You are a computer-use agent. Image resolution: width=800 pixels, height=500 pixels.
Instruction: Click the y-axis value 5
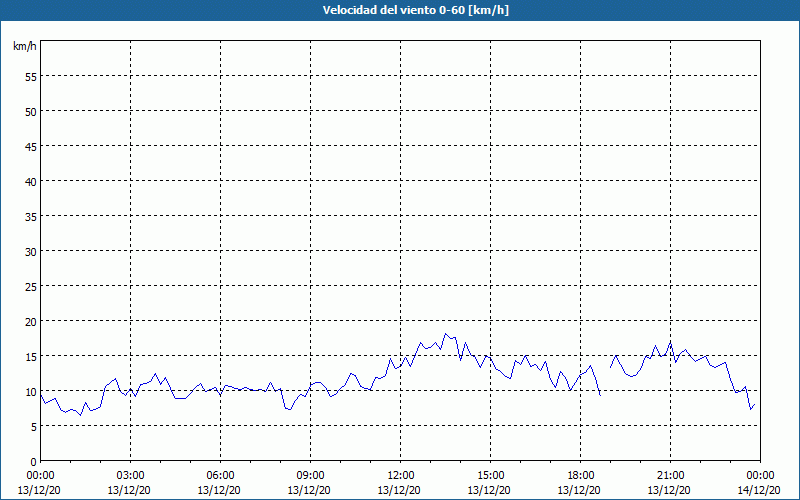tap(34, 429)
